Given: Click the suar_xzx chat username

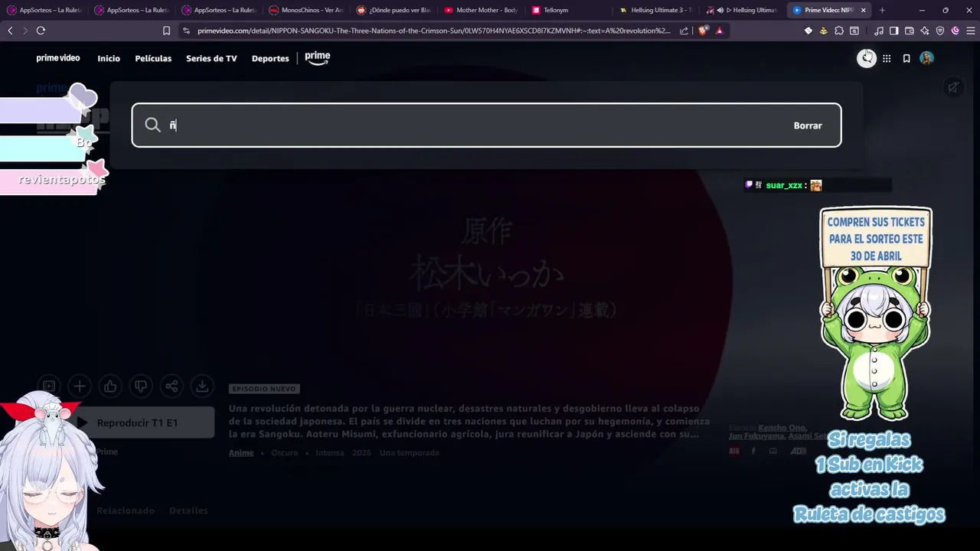Looking at the screenshot, I should (784, 185).
